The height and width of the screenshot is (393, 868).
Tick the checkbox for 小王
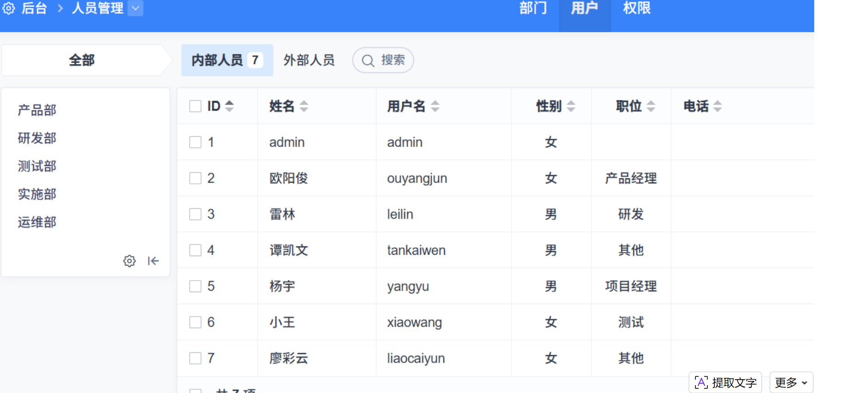196,322
